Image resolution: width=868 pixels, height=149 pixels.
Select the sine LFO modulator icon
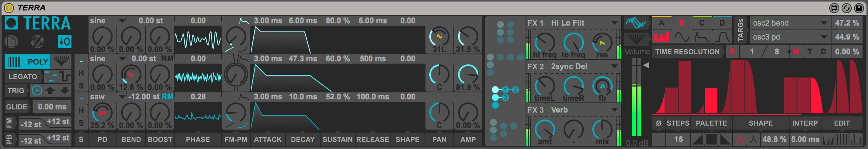tap(681, 37)
